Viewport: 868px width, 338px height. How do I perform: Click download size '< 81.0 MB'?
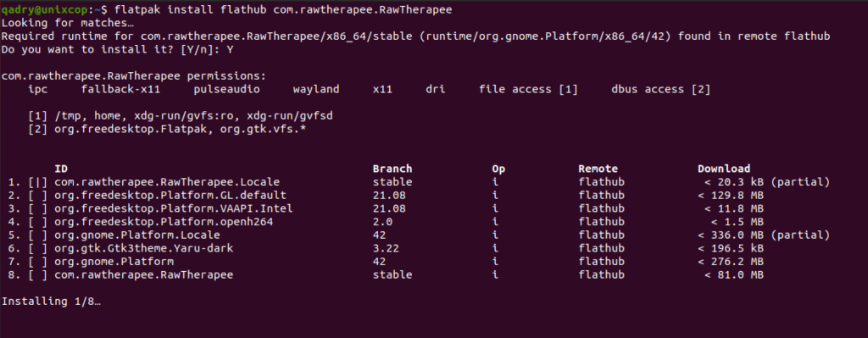pyautogui.click(x=734, y=275)
